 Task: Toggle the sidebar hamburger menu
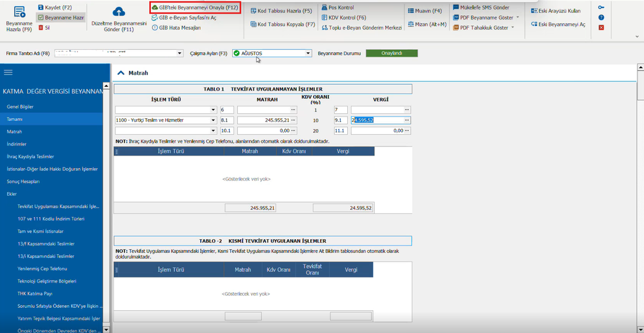pos(8,72)
